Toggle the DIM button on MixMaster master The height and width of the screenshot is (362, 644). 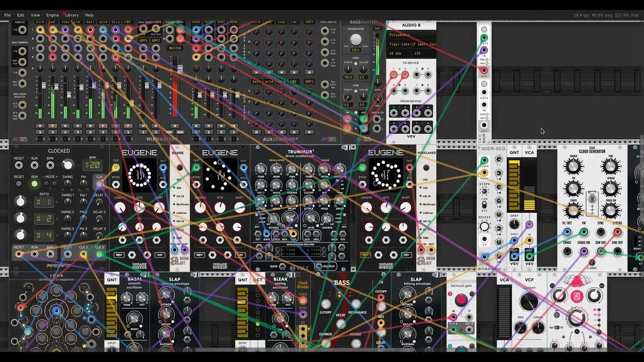tap(171, 132)
